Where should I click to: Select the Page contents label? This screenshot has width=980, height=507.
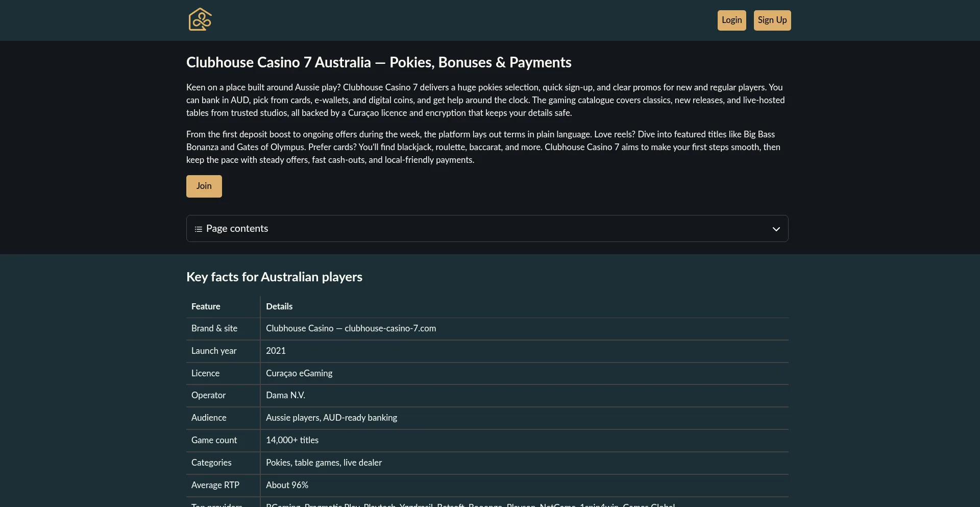(x=237, y=229)
